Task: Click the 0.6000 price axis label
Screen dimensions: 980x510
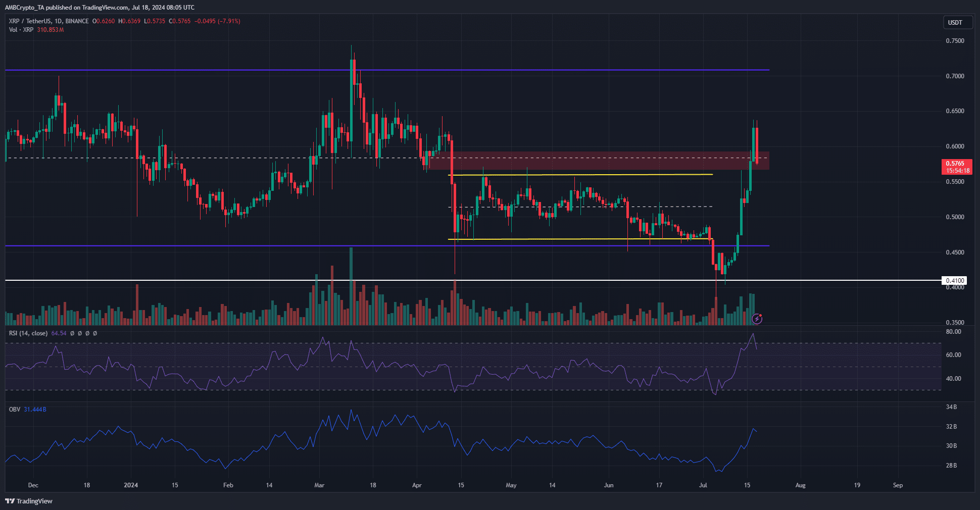Action: (x=955, y=146)
